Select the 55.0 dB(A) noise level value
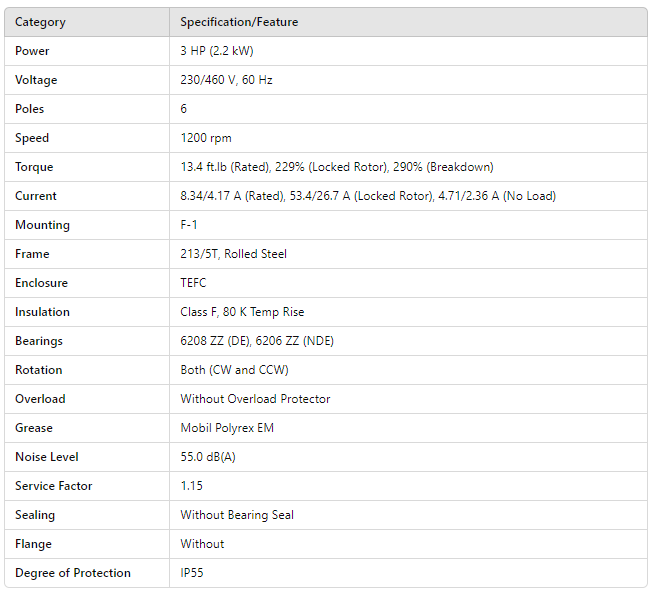 click(x=209, y=457)
